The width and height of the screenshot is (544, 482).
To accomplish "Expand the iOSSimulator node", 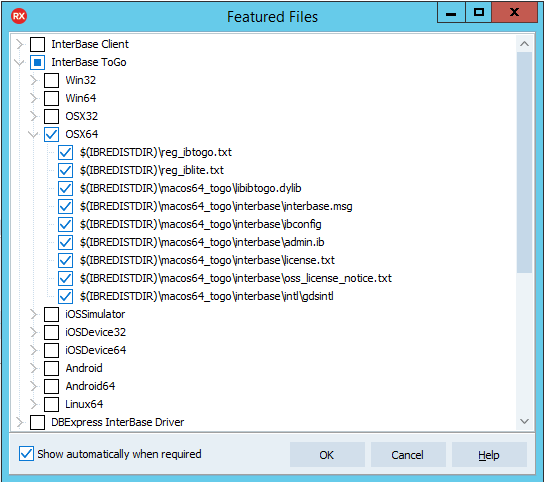I will pyautogui.click(x=34, y=314).
